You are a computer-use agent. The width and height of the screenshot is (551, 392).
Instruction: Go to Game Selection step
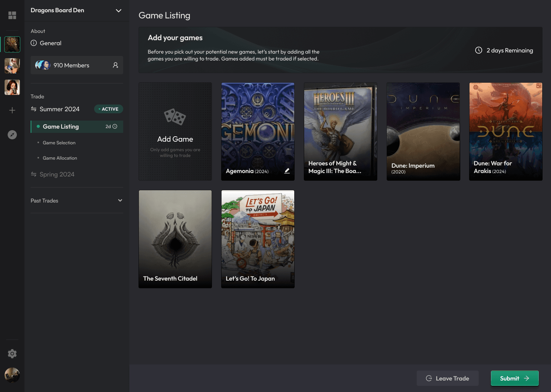pos(59,143)
